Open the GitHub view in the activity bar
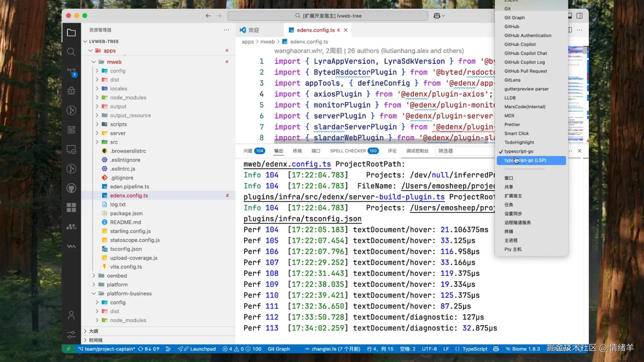 point(71,188)
